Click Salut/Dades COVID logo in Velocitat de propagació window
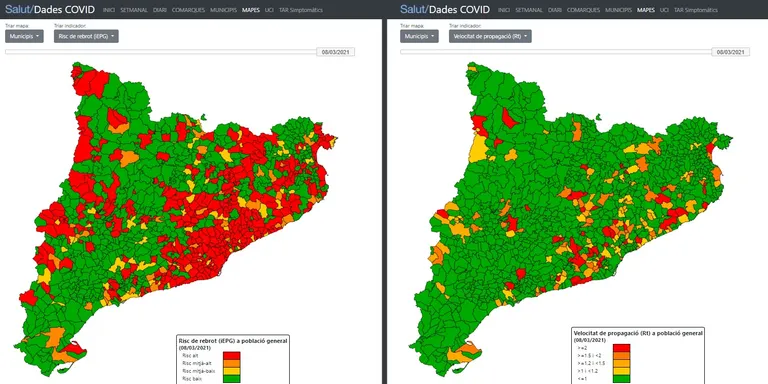768x384 pixels. pyautogui.click(x=444, y=9)
